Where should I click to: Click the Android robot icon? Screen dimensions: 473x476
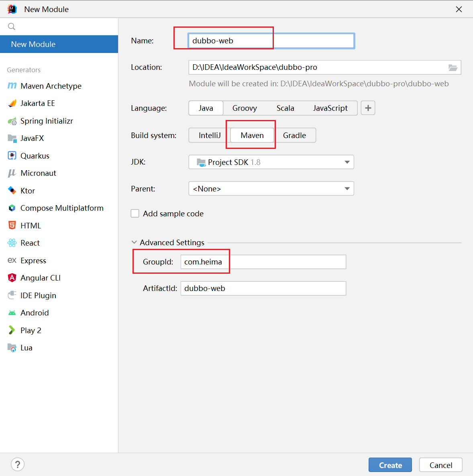(x=12, y=313)
